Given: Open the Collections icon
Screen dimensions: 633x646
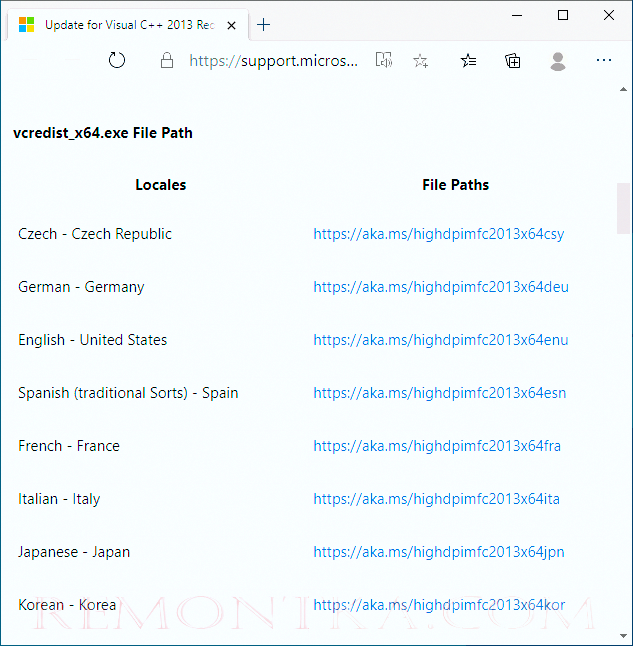Looking at the screenshot, I should 513,61.
